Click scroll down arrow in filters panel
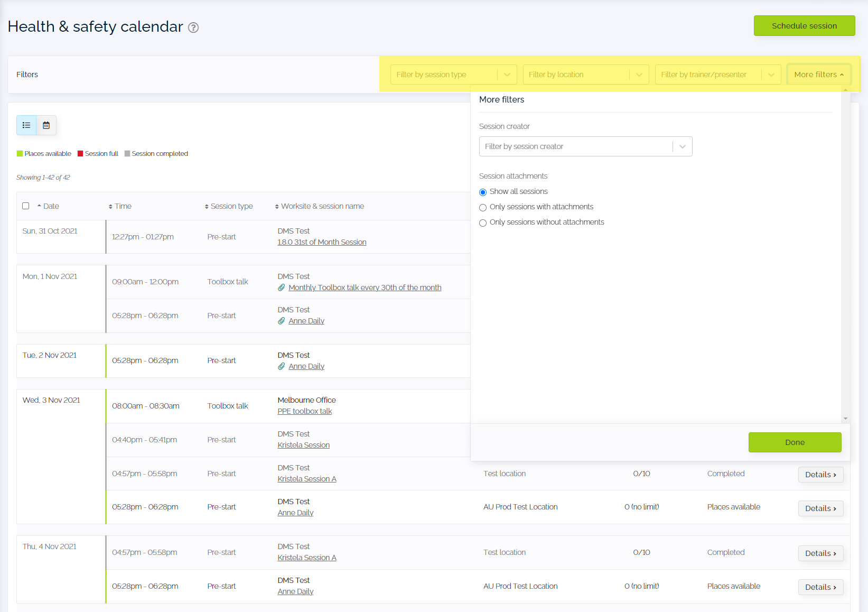Screen dimensions: 868x612 (845, 419)
